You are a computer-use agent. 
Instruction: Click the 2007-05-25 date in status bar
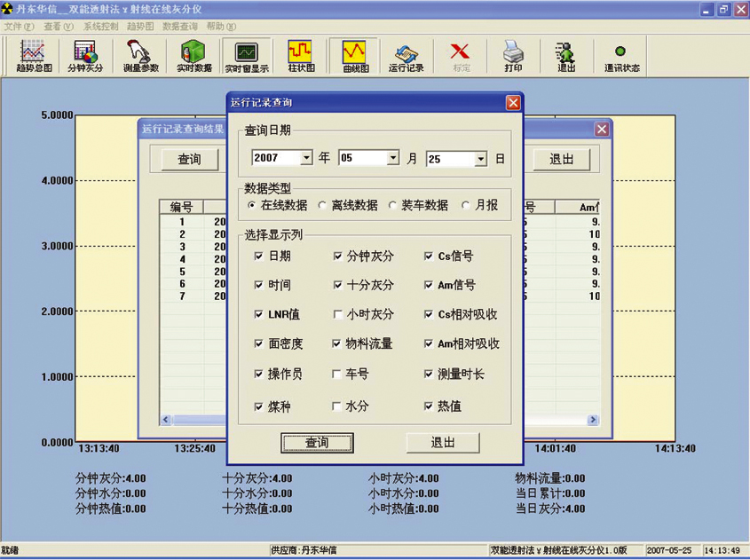[669, 550]
